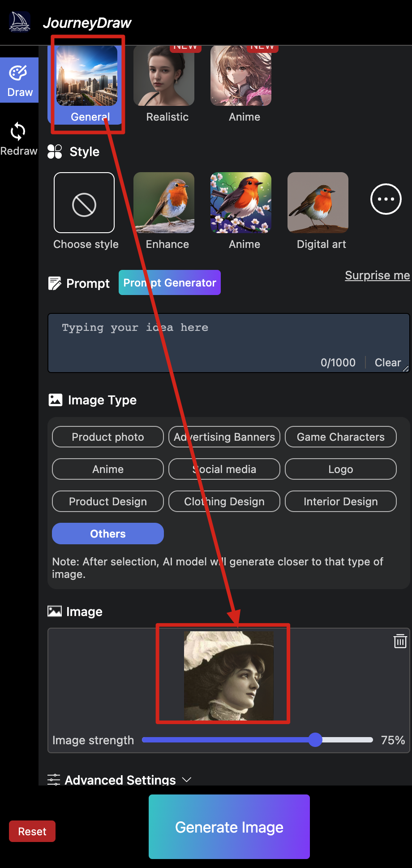Viewport: 412px width, 868px height.
Task: Select the Realistic model portrait
Action: tap(164, 76)
